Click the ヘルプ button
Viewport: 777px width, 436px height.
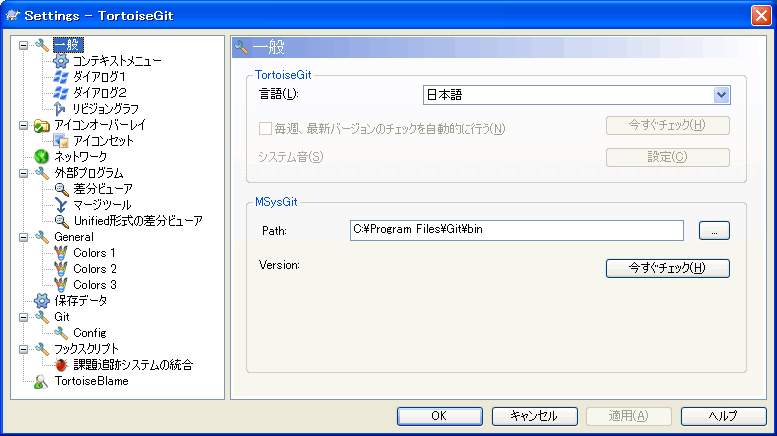[x=723, y=416]
